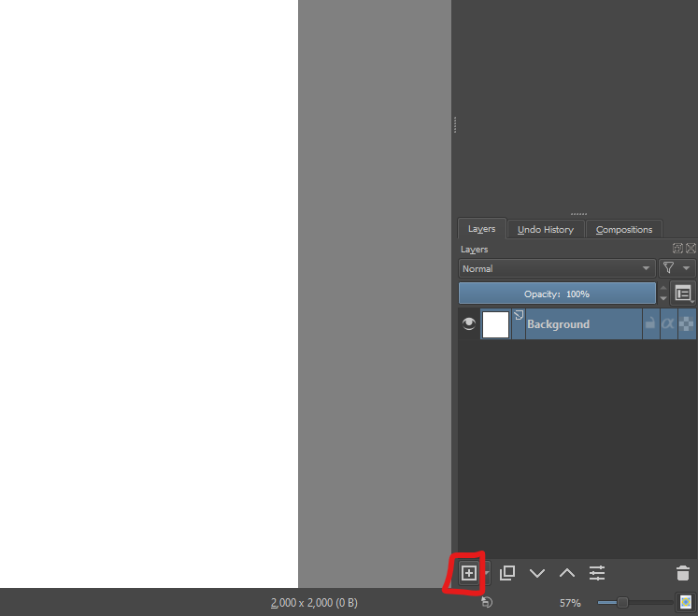Image resolution: width=698 pixels, height=616 pixels.
Task: Toggle lock on the Background layer
Action: (650, 323)
